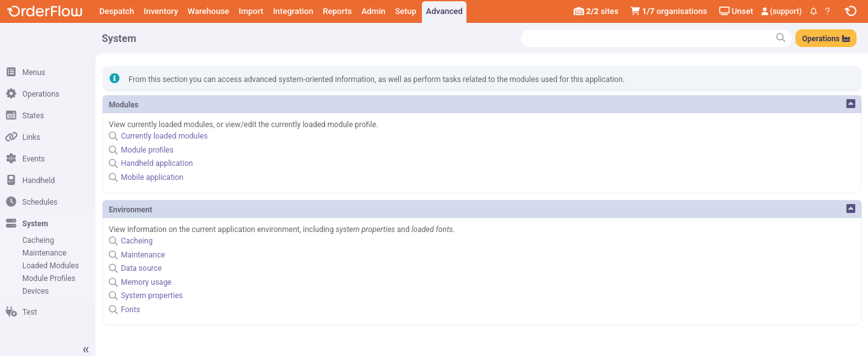Select Loaded Modules in sidebar
Viewport: 868px width, 356px height.
50,266
